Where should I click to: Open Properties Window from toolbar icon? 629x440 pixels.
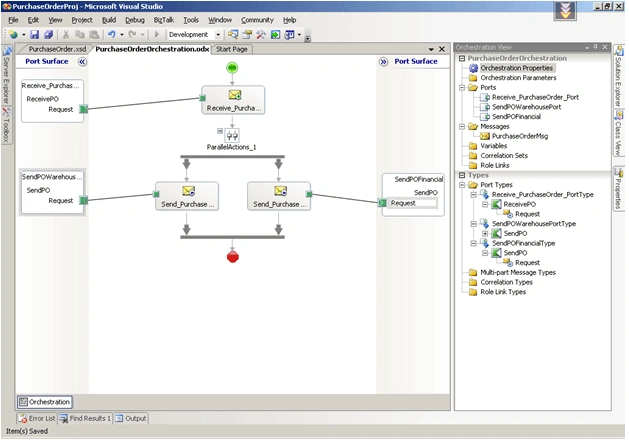[247, 34]
